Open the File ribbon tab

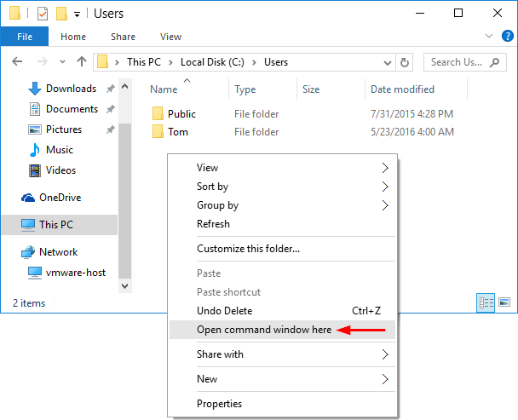tap(25, 37)
